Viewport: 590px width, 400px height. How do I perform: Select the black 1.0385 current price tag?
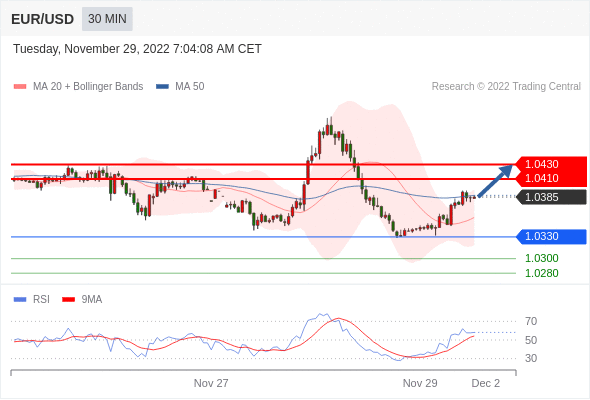[x=551, y=197]
